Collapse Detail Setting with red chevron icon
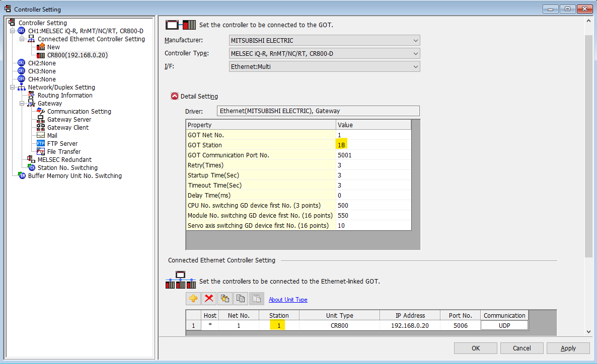This screenshot has width=597, height=364. tap(174, 96)
